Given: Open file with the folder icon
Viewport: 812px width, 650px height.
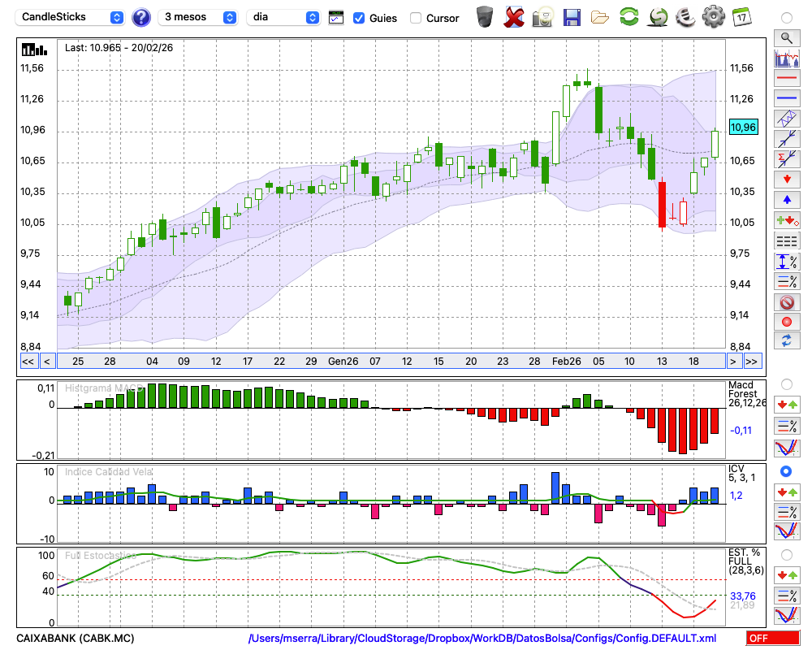Looking at the screenshot, I should (x=600, y=18).
